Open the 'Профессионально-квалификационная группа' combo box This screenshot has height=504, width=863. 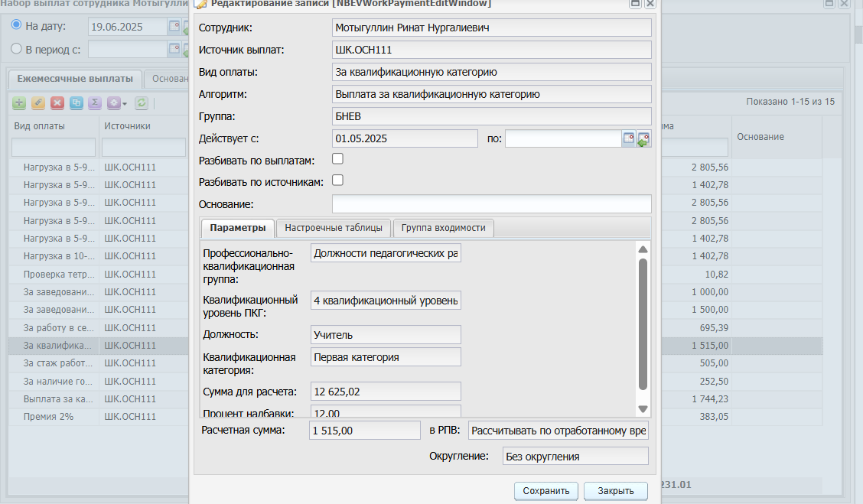(386, 253)
